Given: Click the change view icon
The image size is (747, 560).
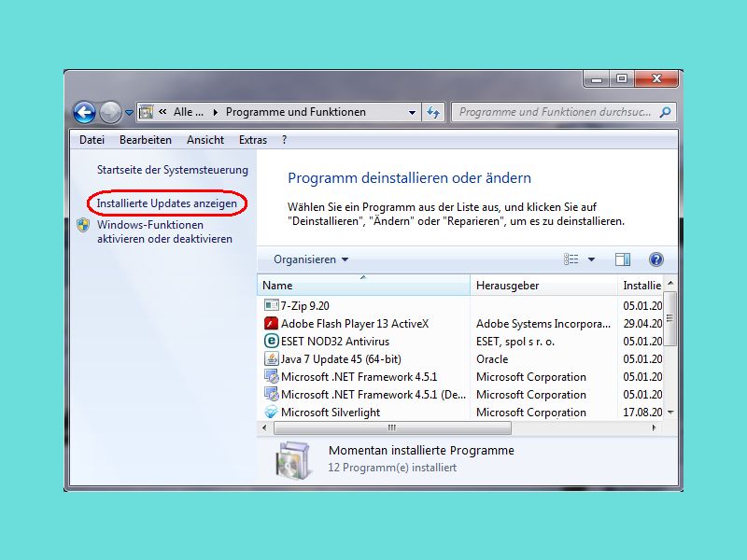Looking at the screenshot, I should point(571,259).
